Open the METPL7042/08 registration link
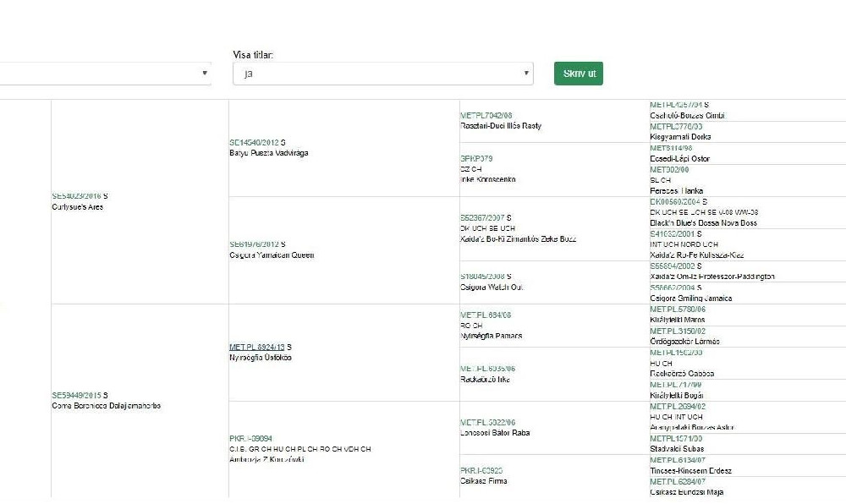Viewport: 846px width, 504px height. click(x=486, y=115)
